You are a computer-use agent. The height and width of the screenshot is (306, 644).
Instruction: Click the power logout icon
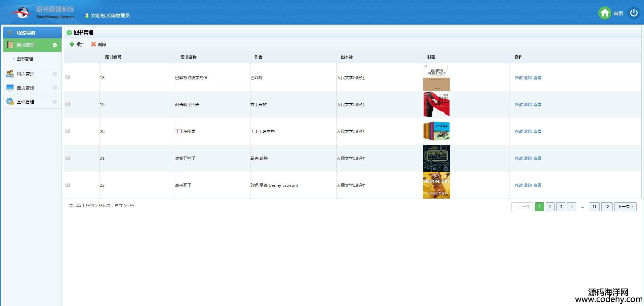click(634, 13)
